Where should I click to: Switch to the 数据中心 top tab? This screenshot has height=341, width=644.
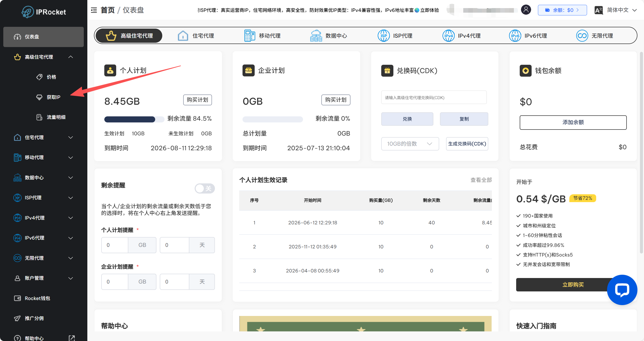coord(329,36)
